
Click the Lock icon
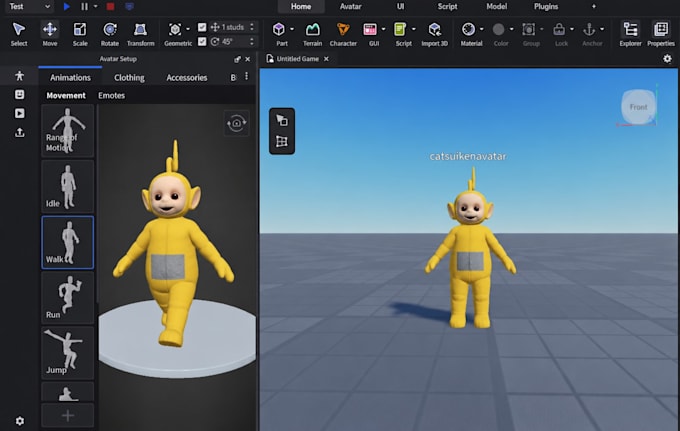point(559,29)
